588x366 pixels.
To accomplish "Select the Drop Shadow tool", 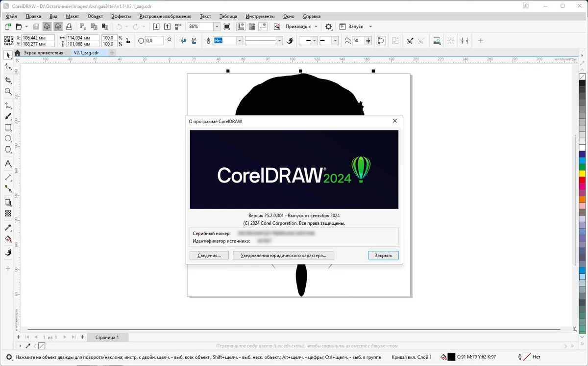I will click(x=8, y=202).
